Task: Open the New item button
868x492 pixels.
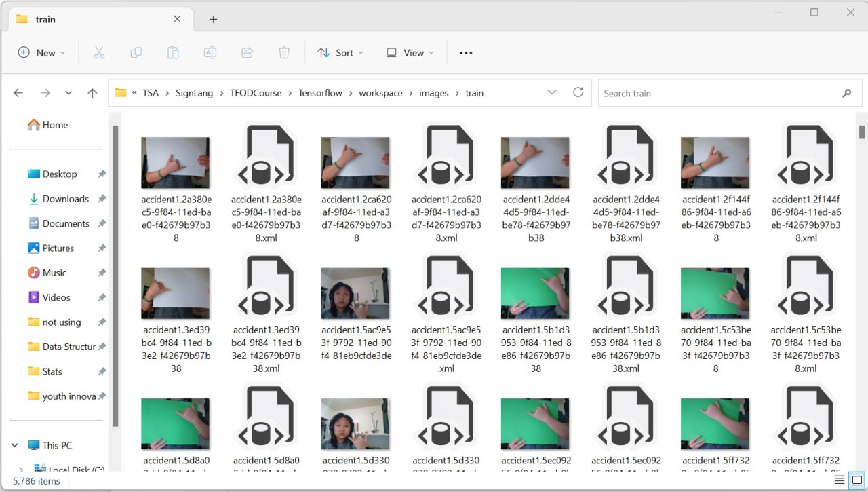Action: click(x=41, y=52)
